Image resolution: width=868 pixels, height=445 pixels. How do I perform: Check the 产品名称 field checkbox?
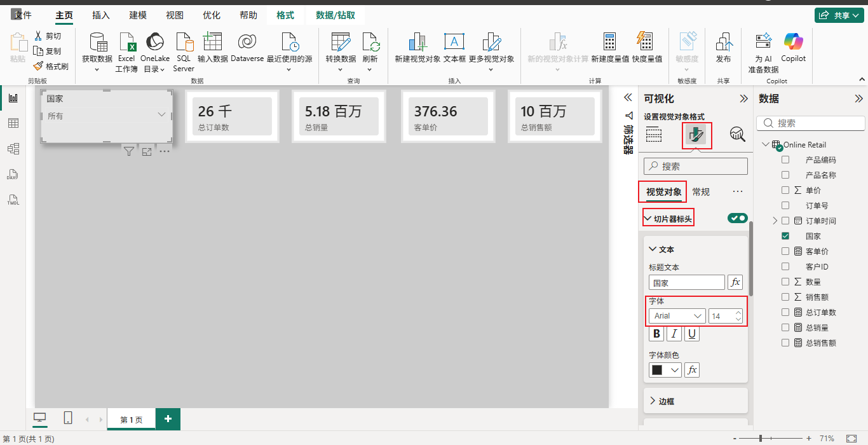coord(785,175)
